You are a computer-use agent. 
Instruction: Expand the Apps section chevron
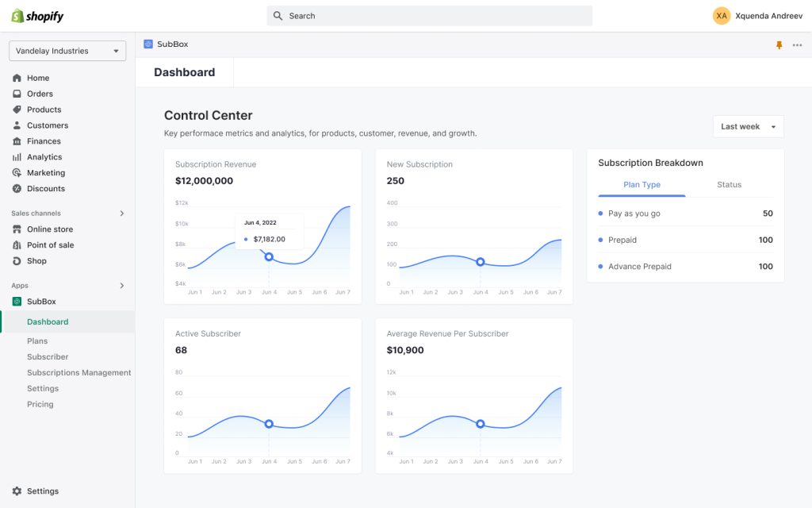[121, 285]
